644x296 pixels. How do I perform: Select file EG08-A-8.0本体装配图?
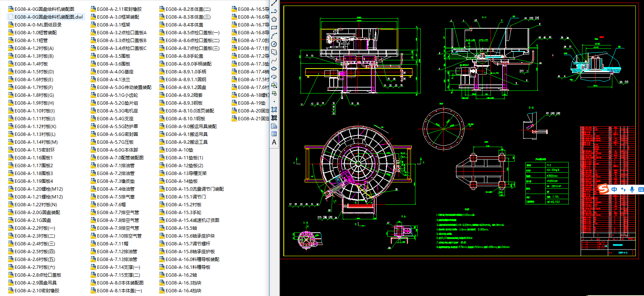click(117, 283)
